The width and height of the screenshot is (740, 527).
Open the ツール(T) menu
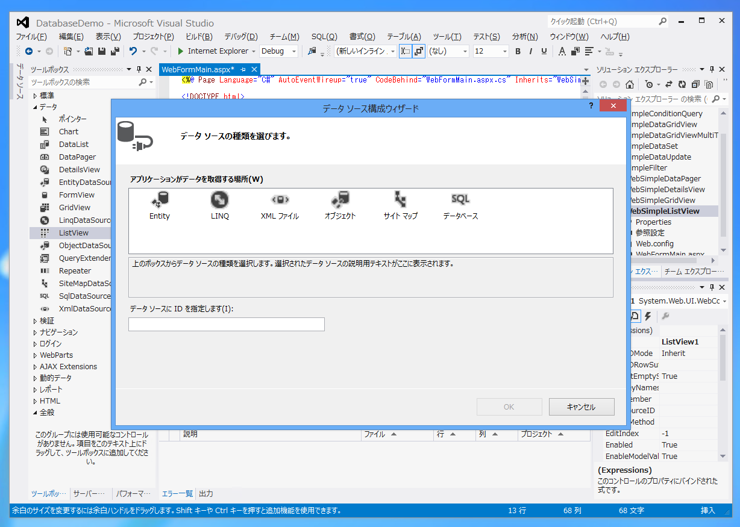[x=447, y=37]
